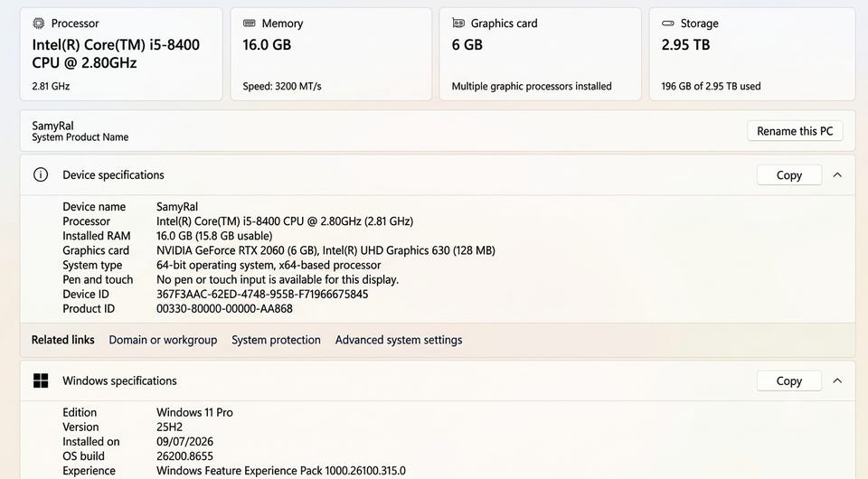
Task: Click the Windows specifications heading
Action: [119, 380]
